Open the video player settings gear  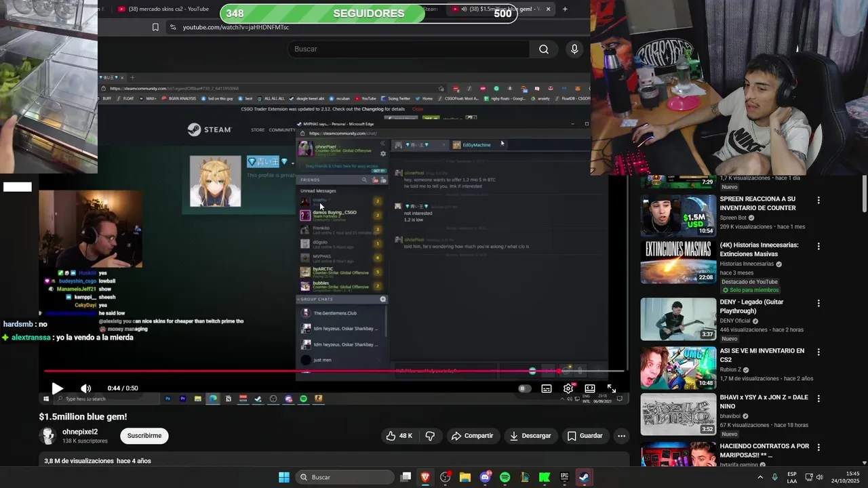point(568,388)
